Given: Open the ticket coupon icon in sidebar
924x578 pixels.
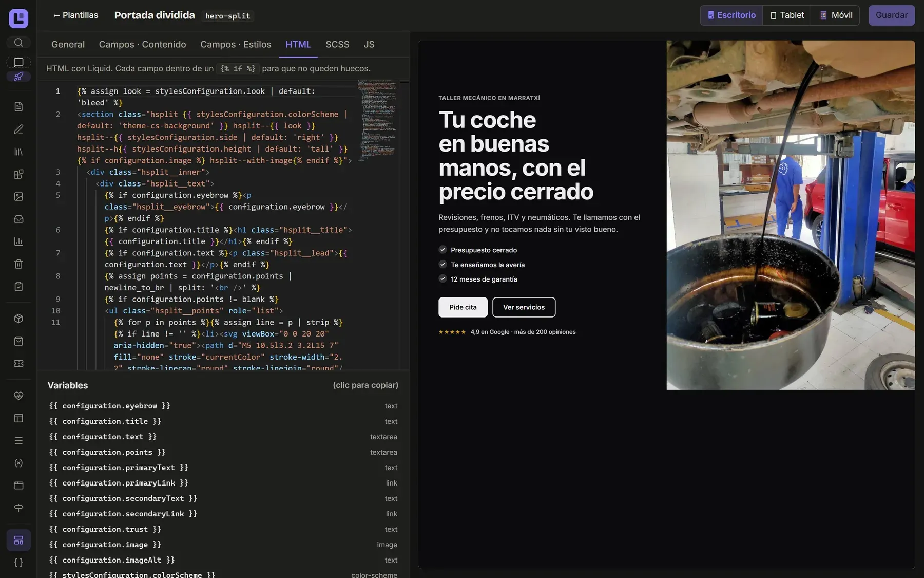Looking at the screenshot, I should click(18, 363).
